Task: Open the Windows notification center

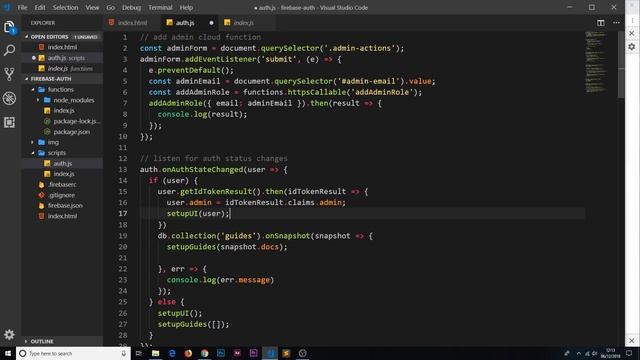Action: click(629, 353)
